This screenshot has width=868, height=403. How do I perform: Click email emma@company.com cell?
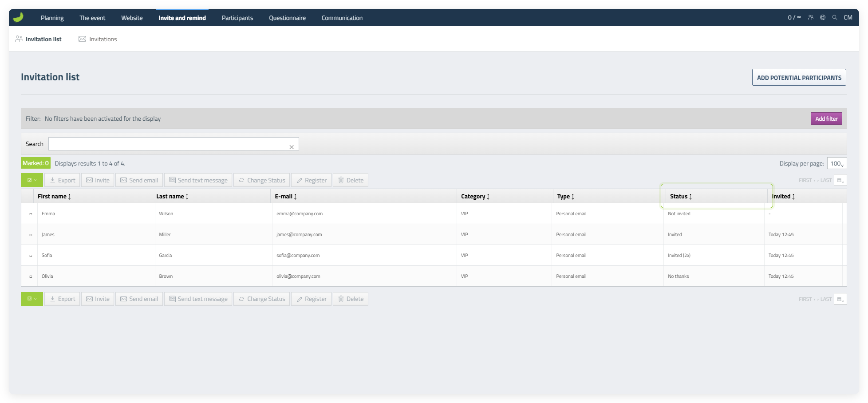[x=300, y=213]
